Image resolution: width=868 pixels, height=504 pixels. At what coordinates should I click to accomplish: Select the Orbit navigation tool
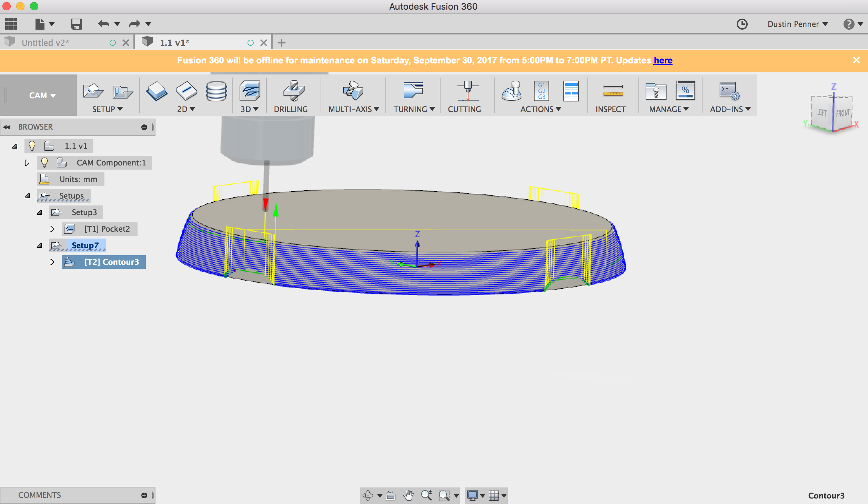368,495
